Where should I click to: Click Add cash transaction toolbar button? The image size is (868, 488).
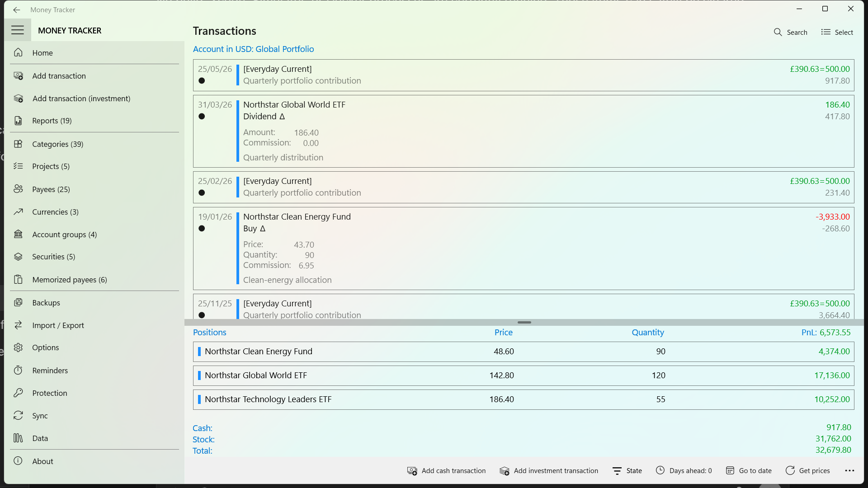pos(447,470)
